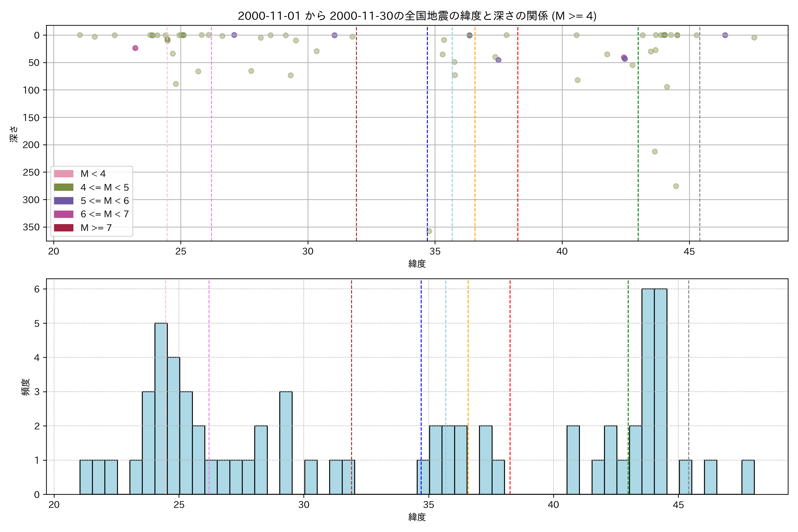
Task: Click the frequency-3 bar near latitude 29
Action: pos(286,443)
